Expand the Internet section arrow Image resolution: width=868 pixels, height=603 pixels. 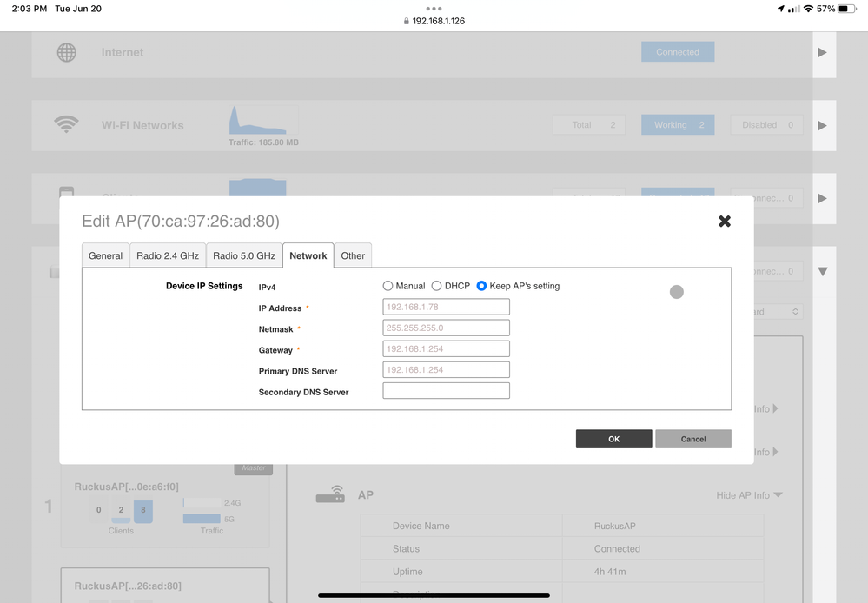[822, 52]
